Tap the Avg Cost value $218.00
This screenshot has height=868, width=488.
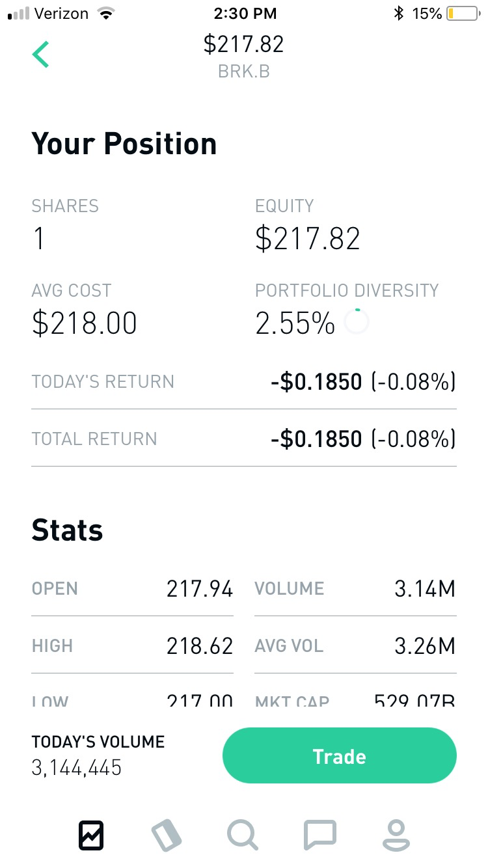85,323
